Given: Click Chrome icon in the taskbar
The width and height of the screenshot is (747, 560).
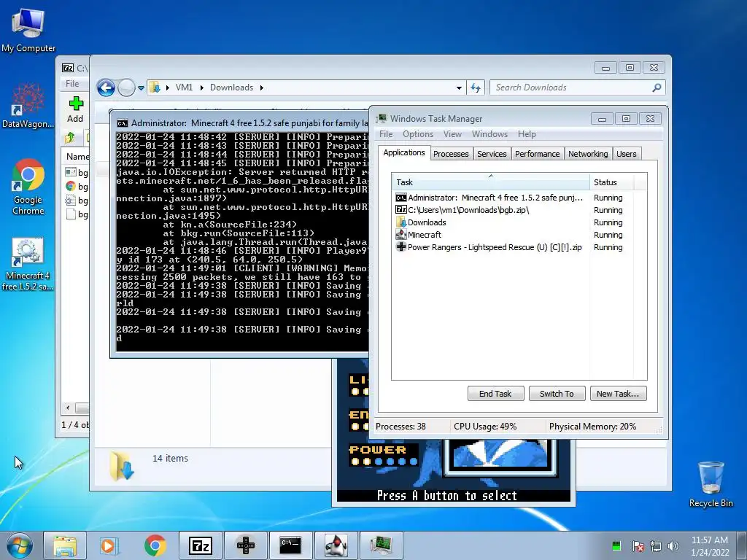Looking at the screenshot, I should 155,545.
